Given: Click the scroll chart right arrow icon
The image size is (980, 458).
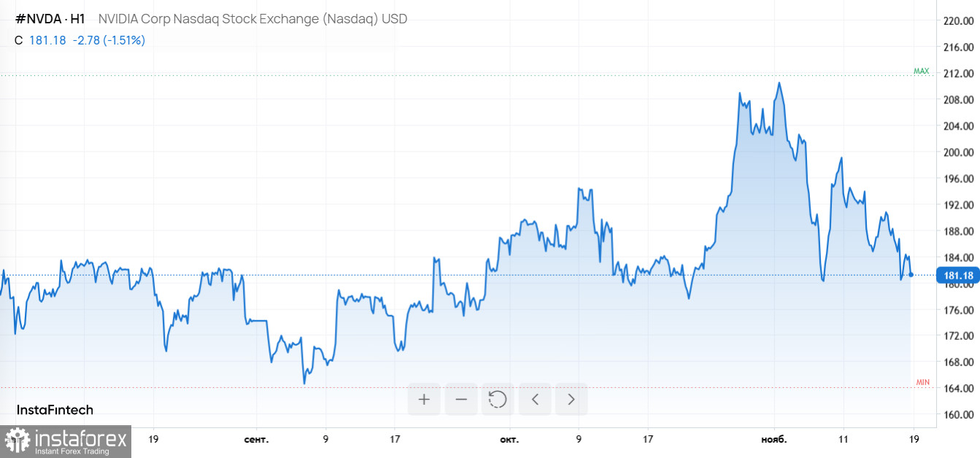Looking at the screenshot, I should 571,399.
